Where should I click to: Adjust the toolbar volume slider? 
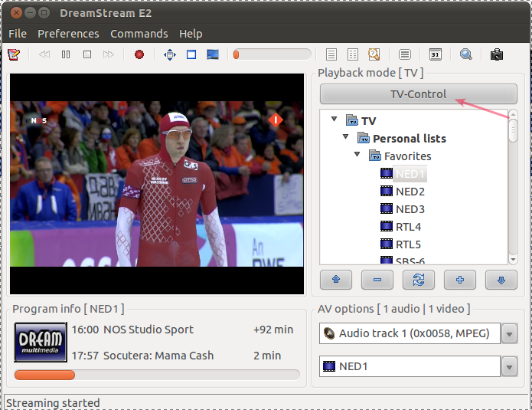pos(272,54)
